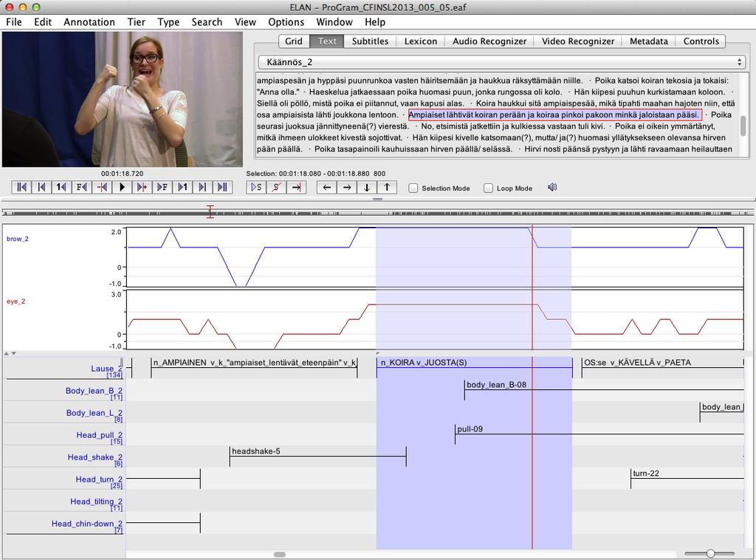This screenshot has height=560, width=756.
Task: Adjust the timeline zoom slider
Action: 710,554
